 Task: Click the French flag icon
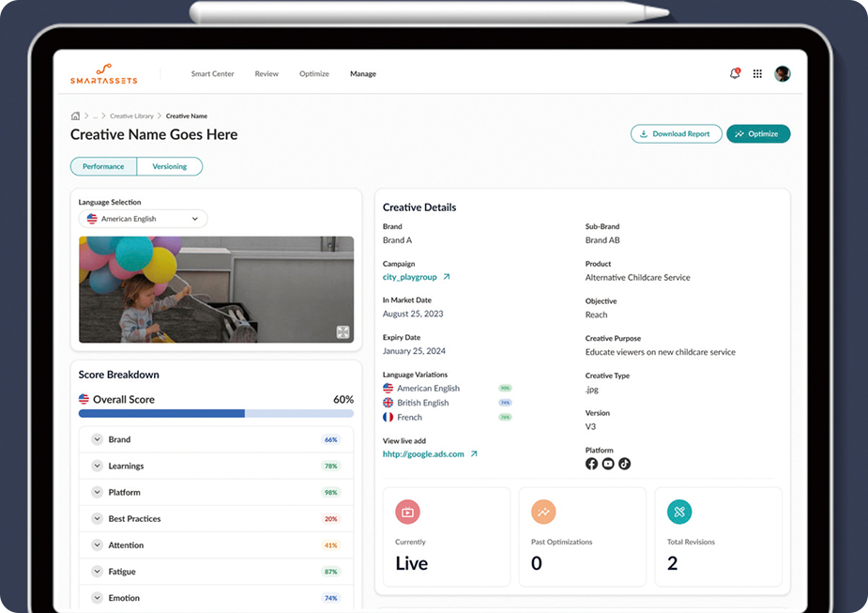[x=388, y=417]
